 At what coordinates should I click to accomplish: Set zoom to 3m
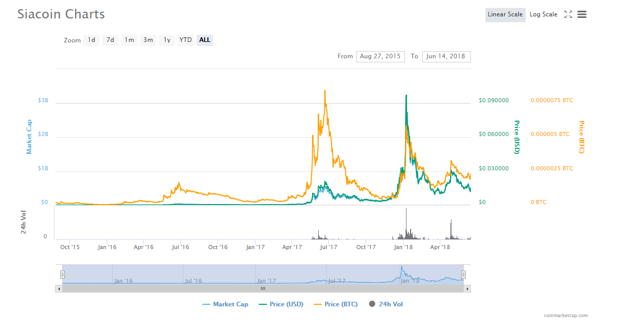(148, 40)
